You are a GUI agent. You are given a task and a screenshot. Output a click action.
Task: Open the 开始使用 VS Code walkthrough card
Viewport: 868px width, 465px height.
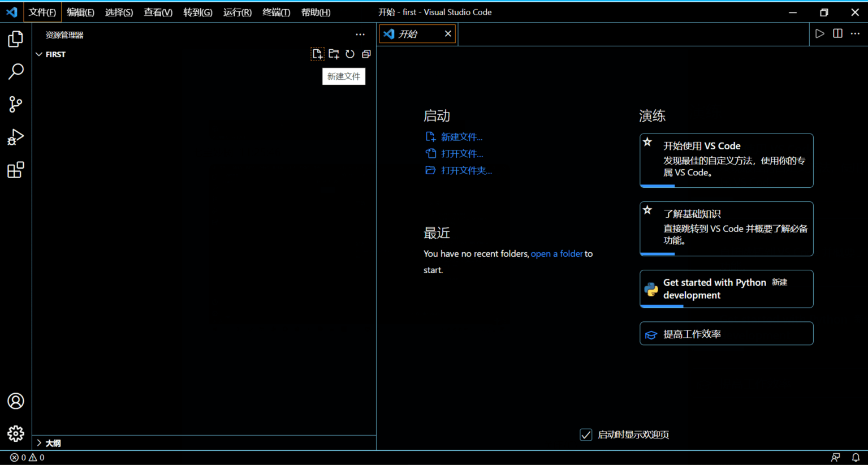click(x=726, y=160)
